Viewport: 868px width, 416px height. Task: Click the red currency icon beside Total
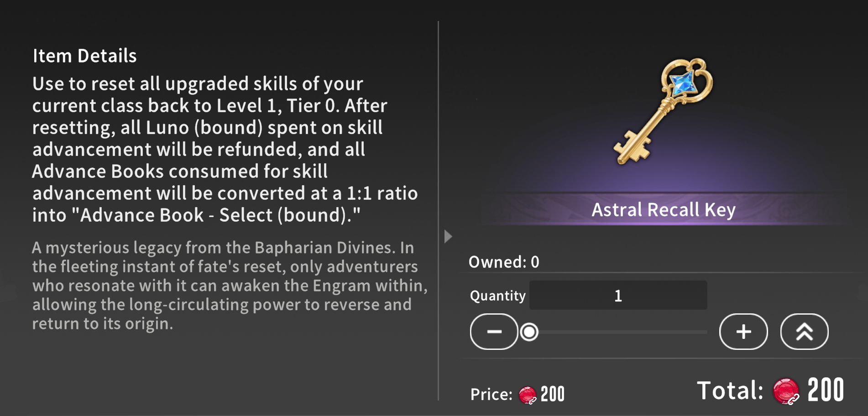click(x=786, y=391)
